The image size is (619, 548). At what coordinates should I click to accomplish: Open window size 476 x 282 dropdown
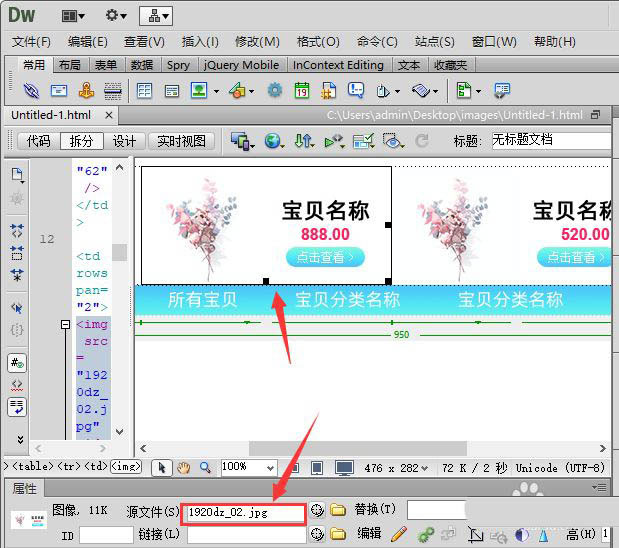point(396,468)
